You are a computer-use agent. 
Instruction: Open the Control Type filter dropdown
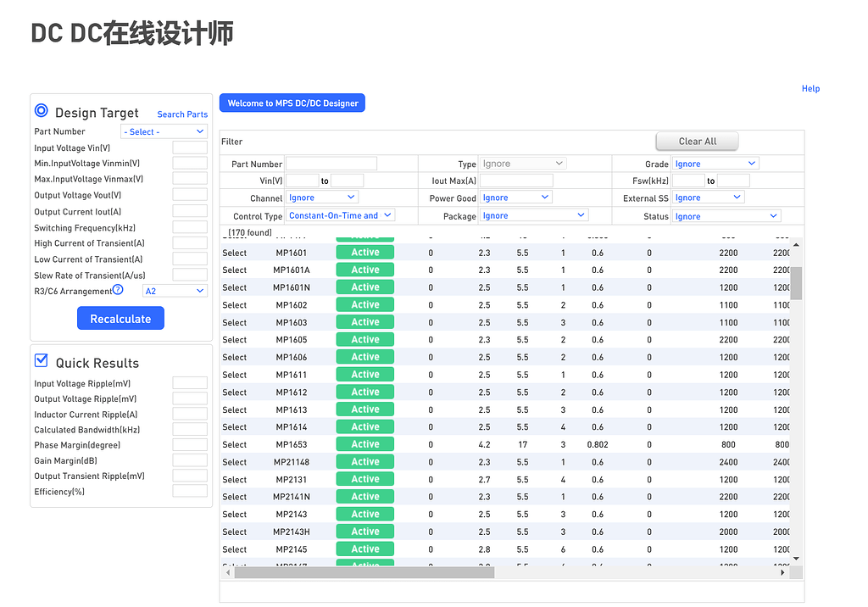340,214
